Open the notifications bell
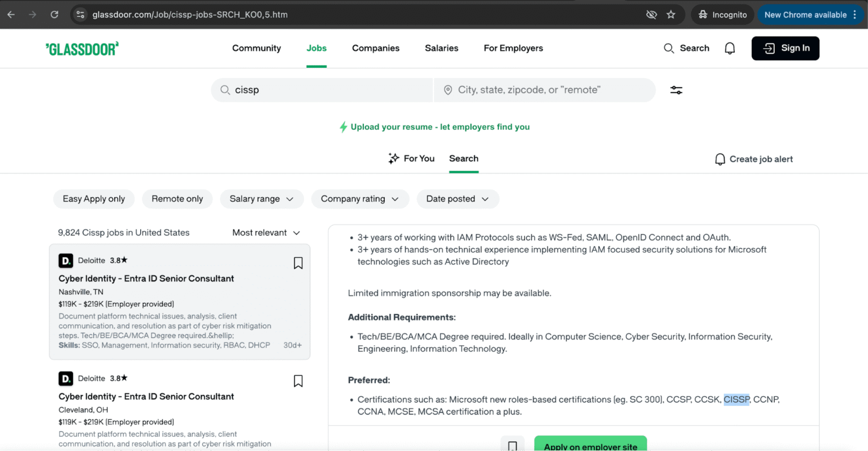 point(730,48)
